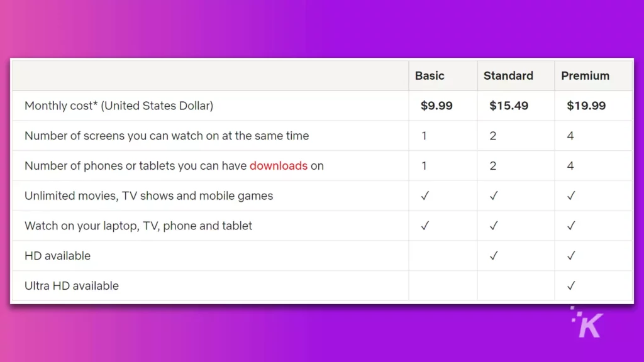Click Standard checkmark for Unlimited movies row
This screenshot has width=644, height=362.
pos(494,196)
